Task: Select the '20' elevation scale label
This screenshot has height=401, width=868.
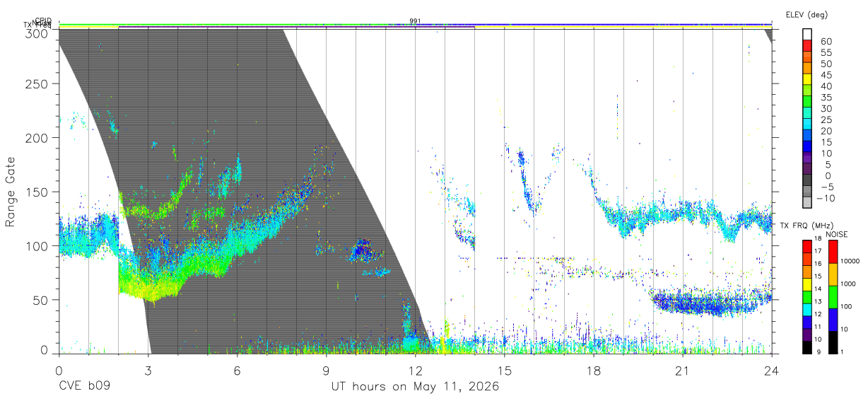Action: coord(826,131)
